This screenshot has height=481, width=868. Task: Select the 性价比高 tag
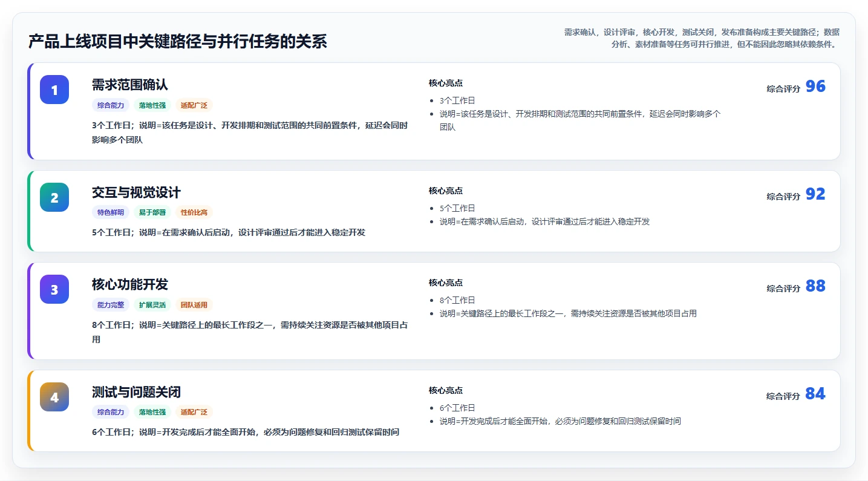(194, 212)
